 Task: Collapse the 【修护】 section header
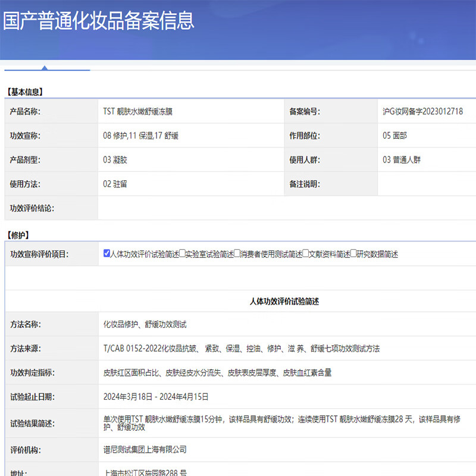16,236
